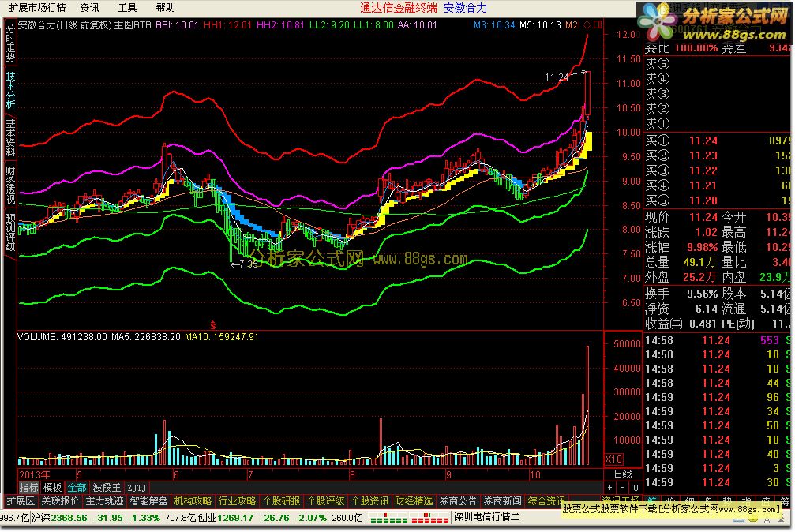Click the 2013年 timeline label

click(x=35, y=474)
